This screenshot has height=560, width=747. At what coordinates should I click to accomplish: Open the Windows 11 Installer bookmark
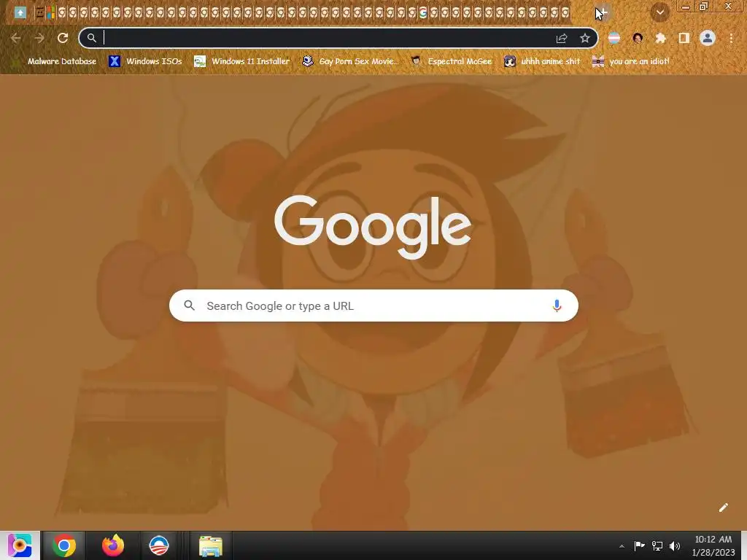click(242, 61)
